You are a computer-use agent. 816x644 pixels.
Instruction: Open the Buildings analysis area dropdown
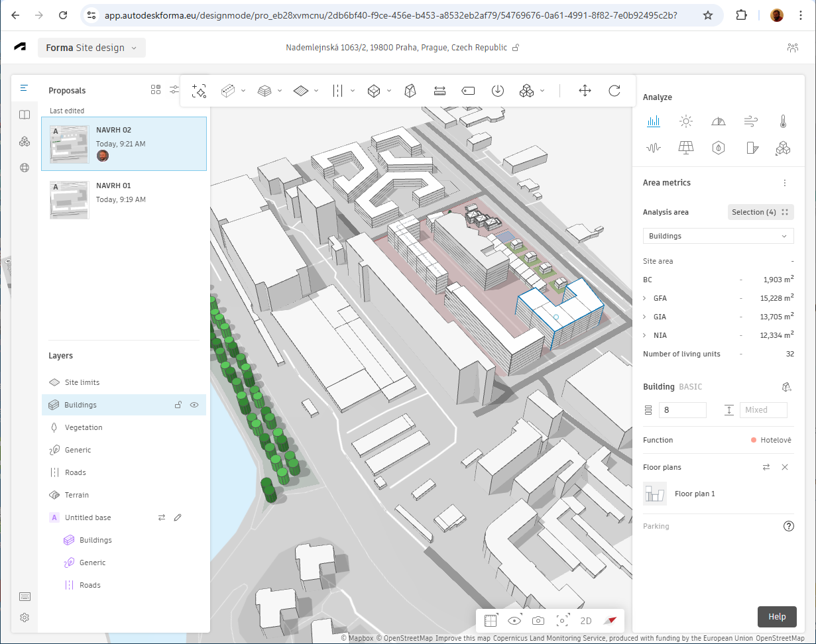(718, 236)
